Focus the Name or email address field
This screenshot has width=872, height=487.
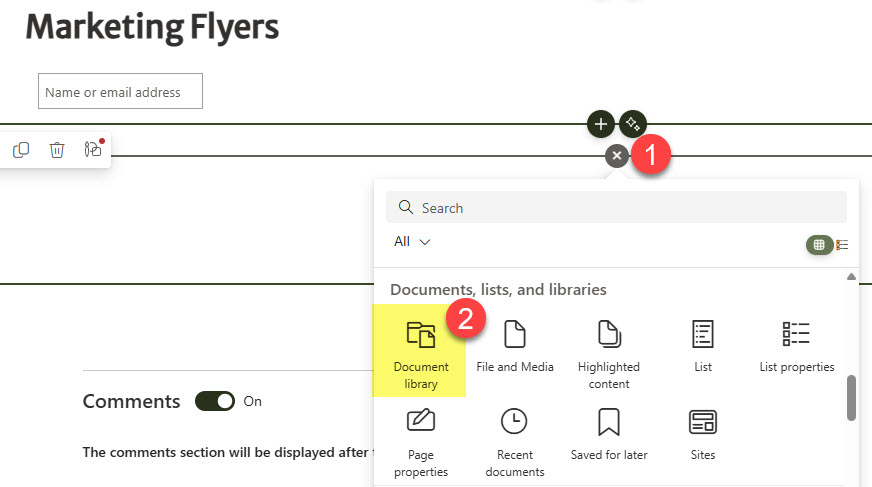point(120,91)
